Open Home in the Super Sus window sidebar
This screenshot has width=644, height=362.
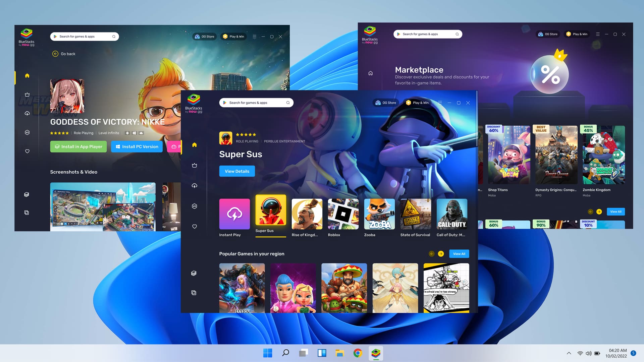[x=194, y=145]
